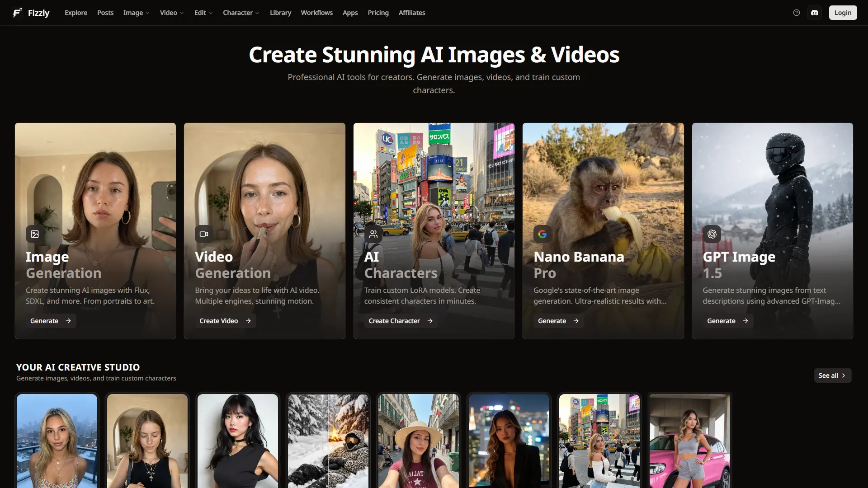Go to the Explore page
The image size is (868, 488).
click(76, 13)
